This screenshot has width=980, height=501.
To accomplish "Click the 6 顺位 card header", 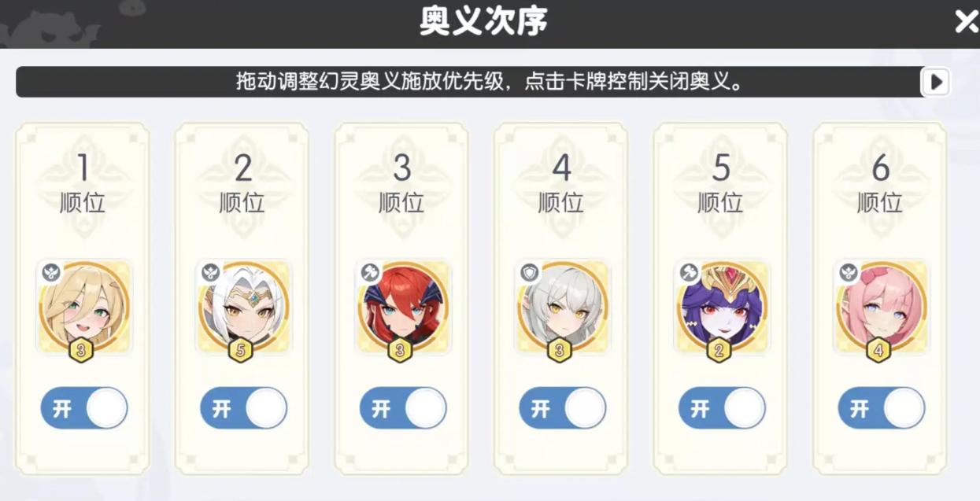I will 880,182.
